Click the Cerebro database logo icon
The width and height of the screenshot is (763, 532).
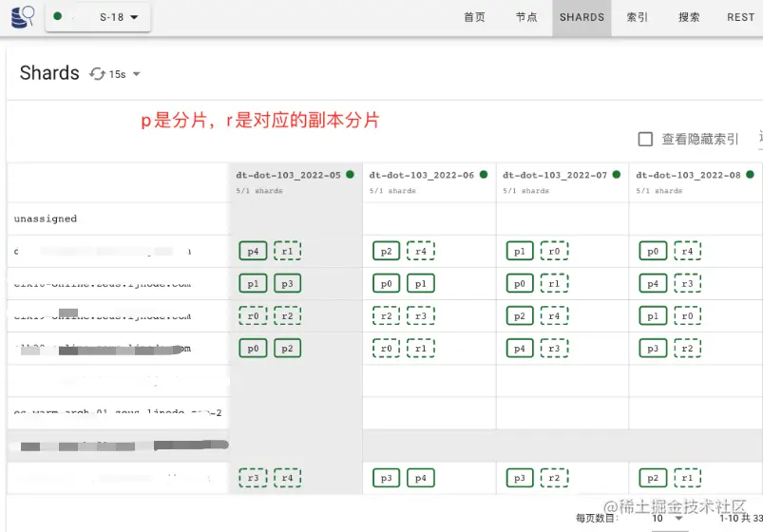click(x=23, y=17)
